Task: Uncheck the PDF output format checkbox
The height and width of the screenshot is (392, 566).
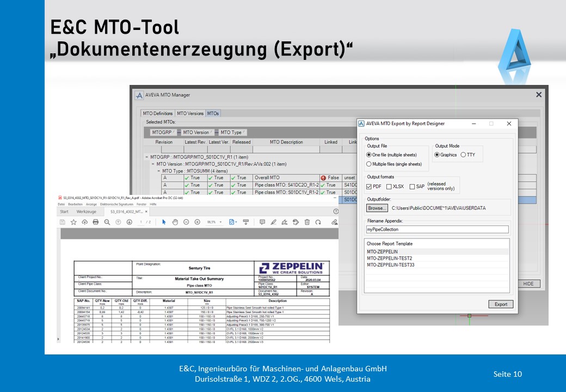Action: (x=370, y=187)
